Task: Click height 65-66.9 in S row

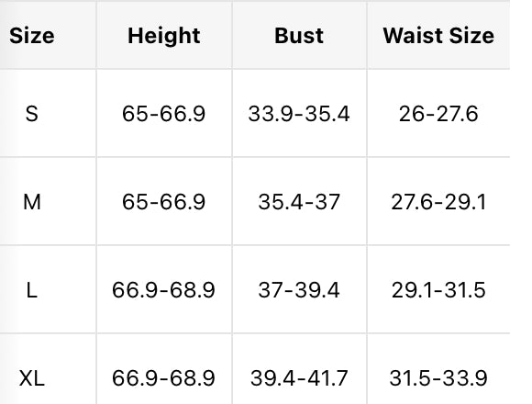Action: 164,113
